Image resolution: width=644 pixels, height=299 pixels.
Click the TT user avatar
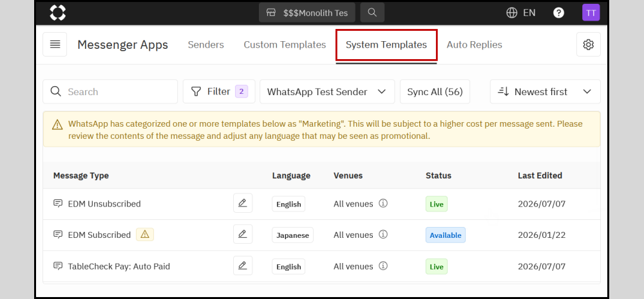[x=591, y=13]
